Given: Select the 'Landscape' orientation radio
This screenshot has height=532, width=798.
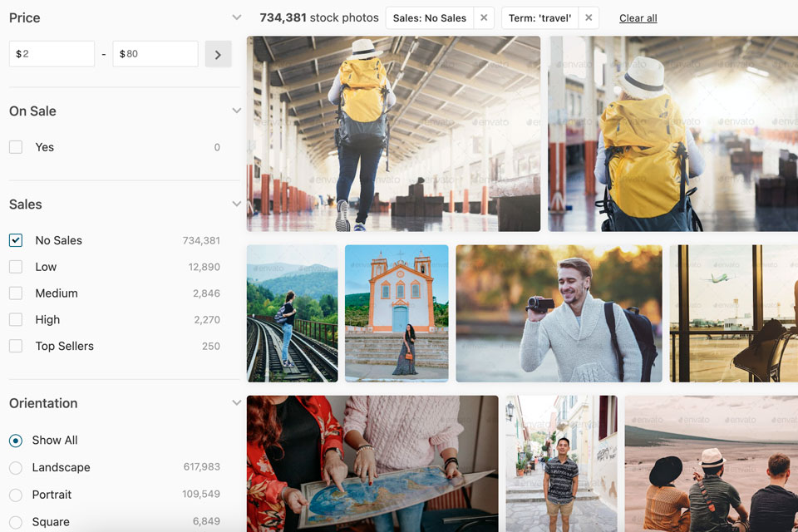Looking at the screenshot, I should pyautogui.click(x=16, y=467).
